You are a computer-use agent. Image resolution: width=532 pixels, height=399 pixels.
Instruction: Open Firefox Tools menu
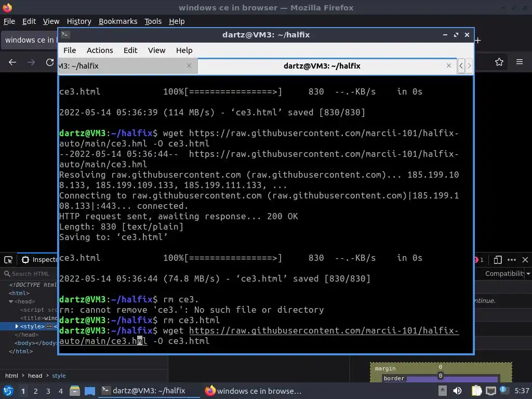coord(153,21)
